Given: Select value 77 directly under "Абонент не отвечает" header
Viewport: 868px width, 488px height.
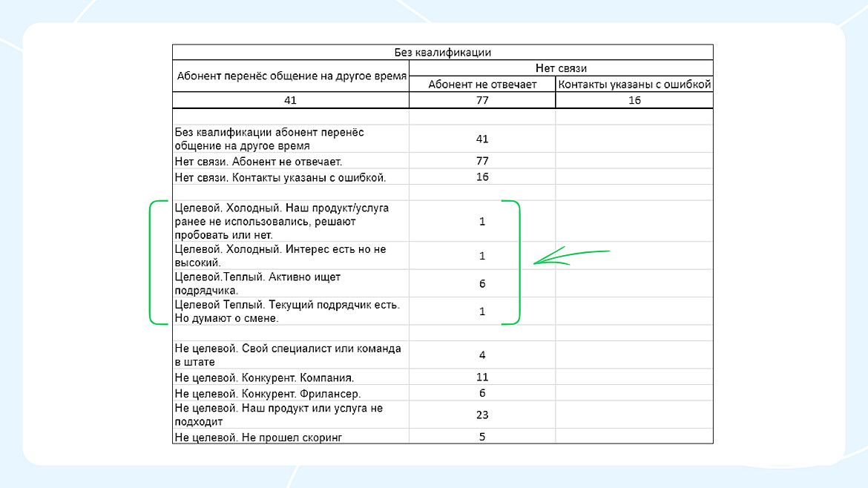Looking at the screenshot, I should click(482, 100).
